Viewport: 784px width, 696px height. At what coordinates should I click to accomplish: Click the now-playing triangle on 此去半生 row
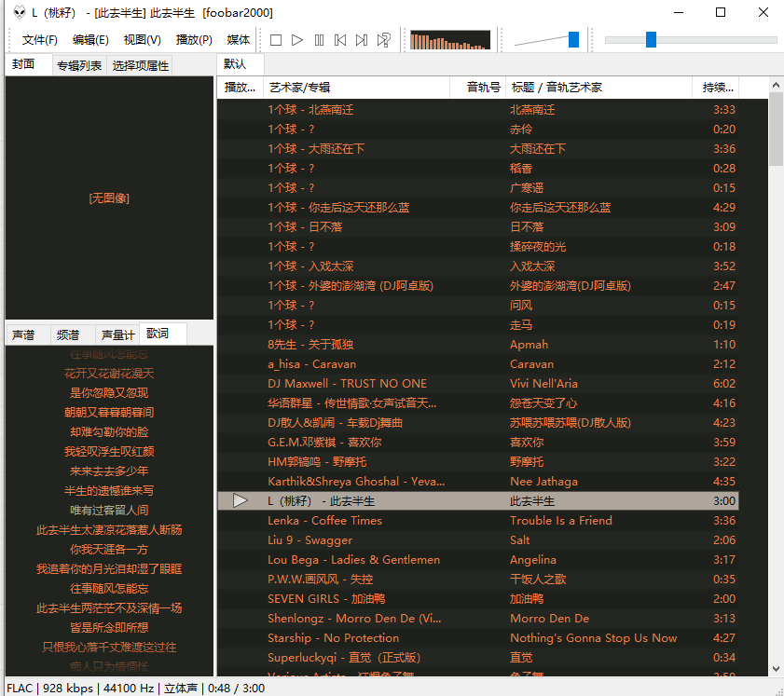tap(241, 500)
